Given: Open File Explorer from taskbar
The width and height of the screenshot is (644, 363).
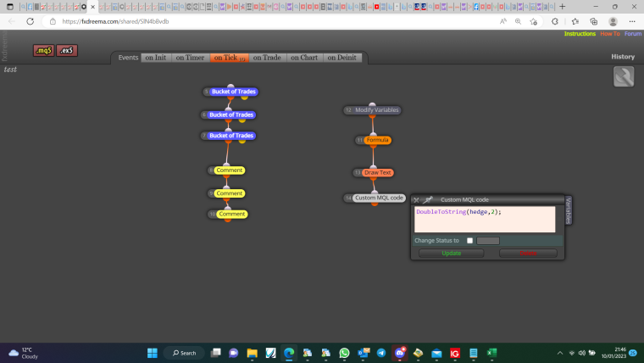Looking at the screenshot, I should 253,353.
